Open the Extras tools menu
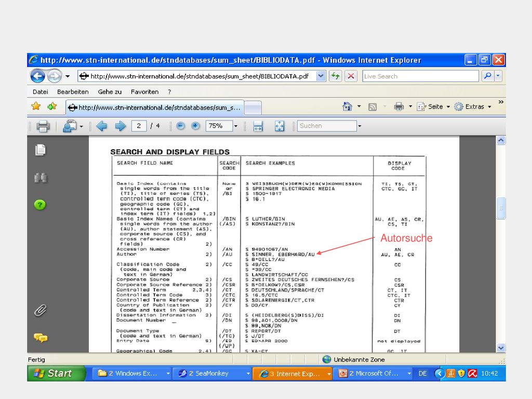 coord(473,107)
